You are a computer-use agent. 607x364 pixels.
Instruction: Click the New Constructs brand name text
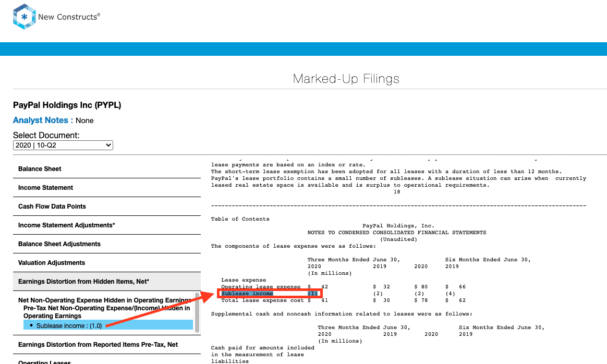[x=69, y=17]
